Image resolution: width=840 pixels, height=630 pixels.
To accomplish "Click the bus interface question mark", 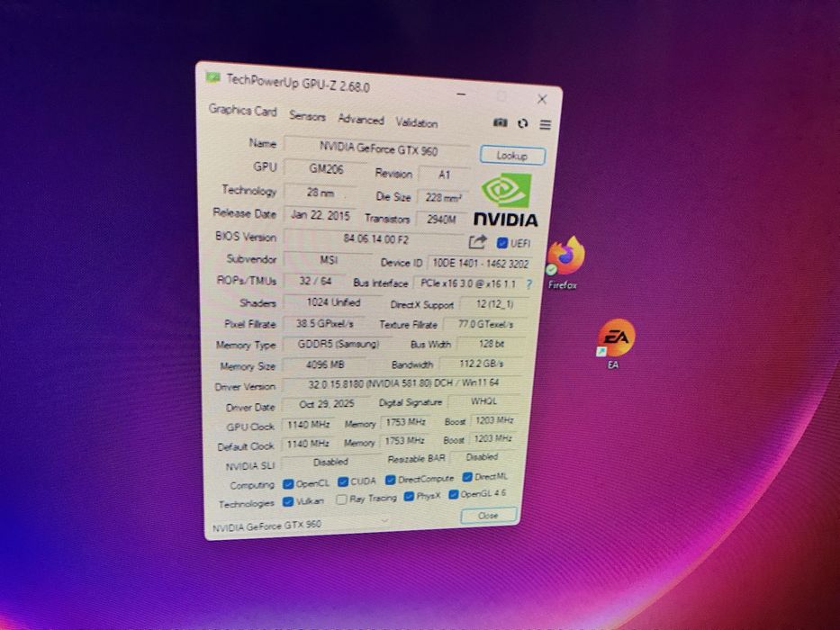I will (529, 283).
